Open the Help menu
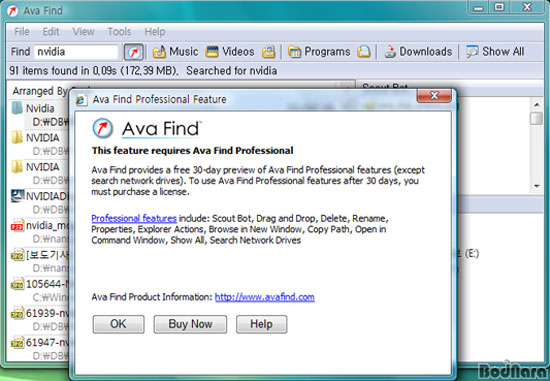 [155, 32]
